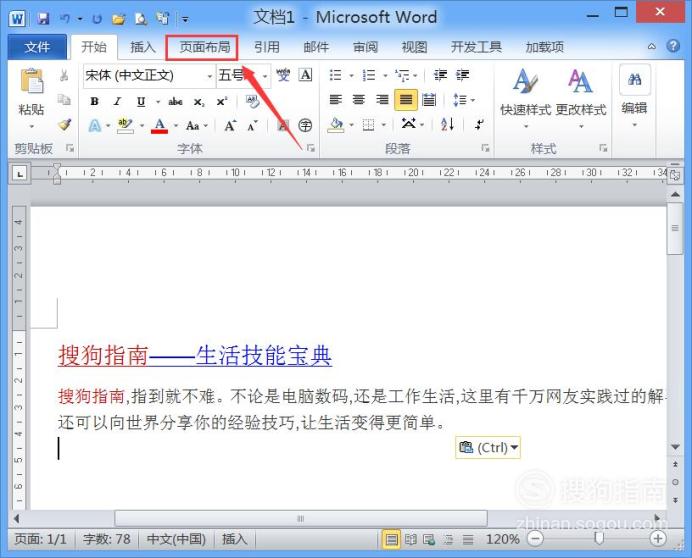This screenshot has width=692, height=558.
Task: Open the font size 五号 dropdown
Action: pyautogui.click(x=265, y=76)
